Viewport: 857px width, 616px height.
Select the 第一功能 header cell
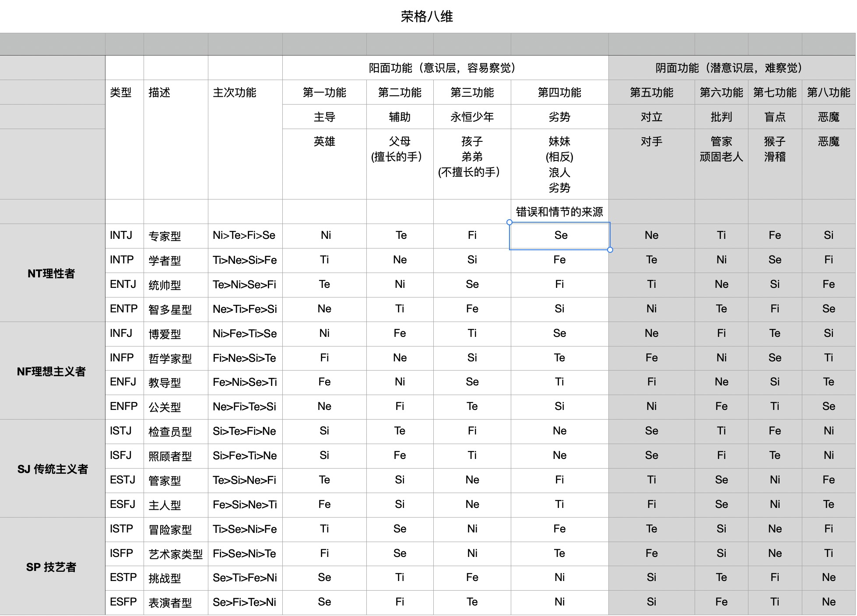(324, 92)
